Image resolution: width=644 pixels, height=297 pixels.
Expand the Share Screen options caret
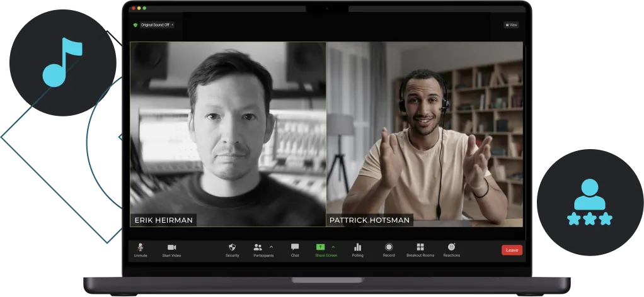[x=333, y=247]
